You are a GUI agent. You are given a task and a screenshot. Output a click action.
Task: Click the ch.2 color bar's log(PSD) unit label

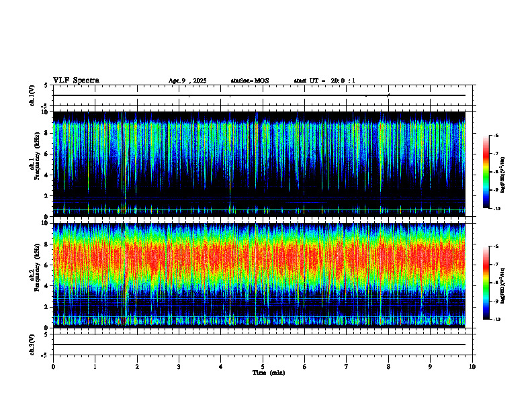coord(504,285)
